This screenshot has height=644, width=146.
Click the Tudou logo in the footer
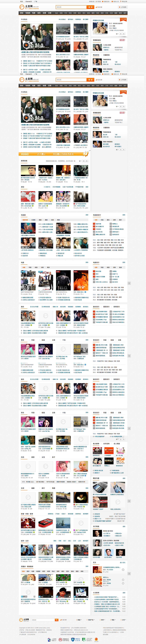(24, 620)
